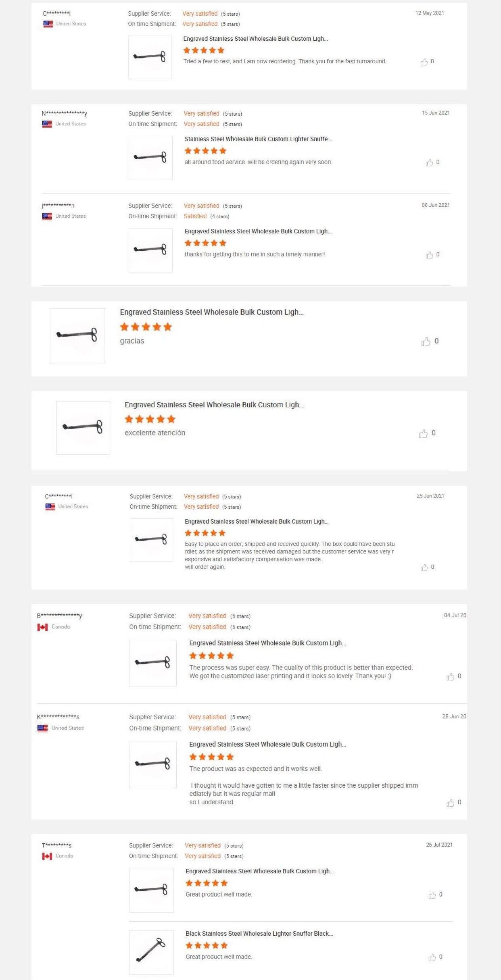This screenshot has width=501, height=980.
Task: Click product title in 26 Jul 2021 review
Action: tap(259, 871)
